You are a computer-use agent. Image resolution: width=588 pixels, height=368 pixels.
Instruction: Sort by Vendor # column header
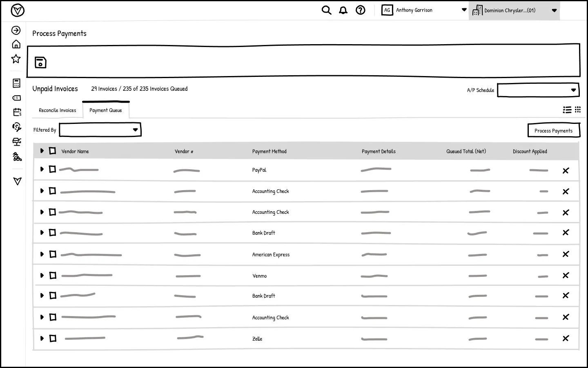pos(184,151)
